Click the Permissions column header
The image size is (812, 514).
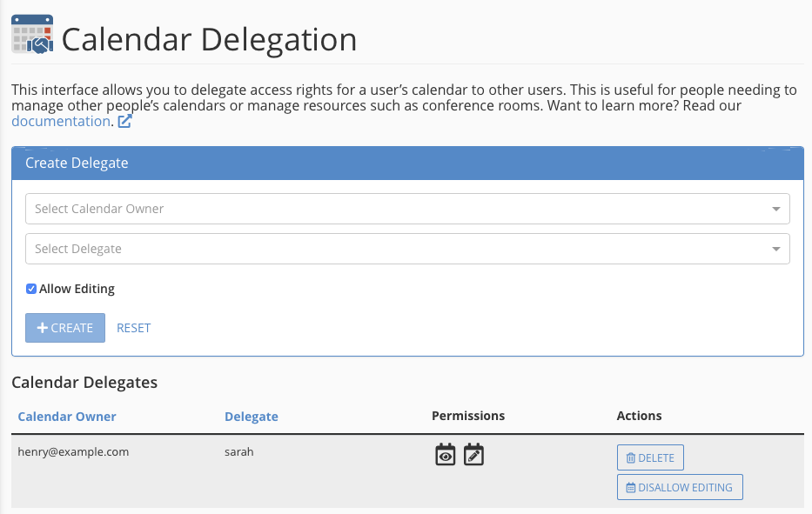pos(468,416)
